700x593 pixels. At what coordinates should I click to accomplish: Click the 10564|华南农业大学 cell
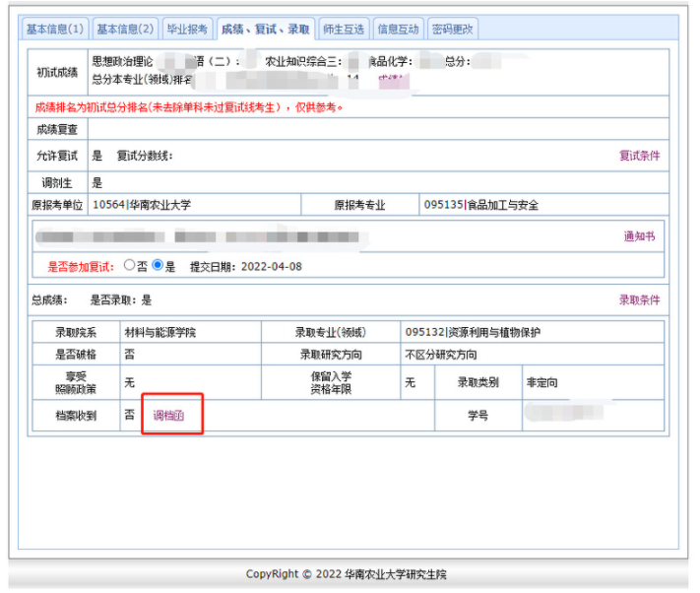141,206
